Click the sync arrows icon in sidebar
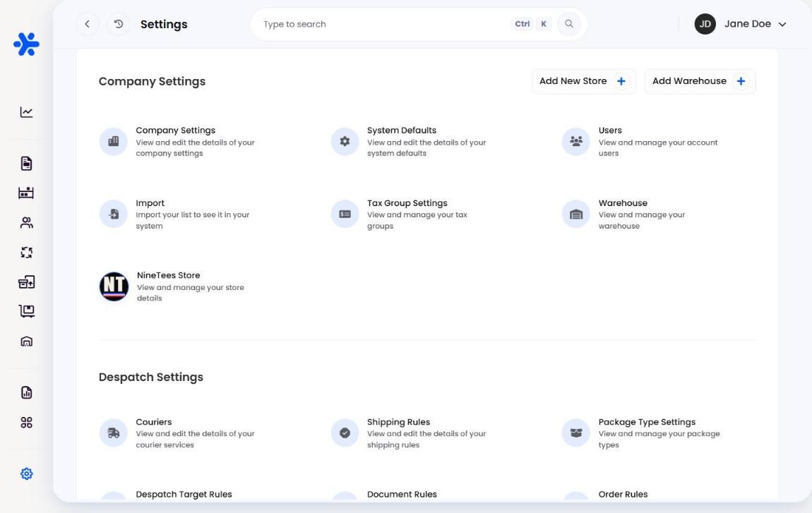This screenshot has width=812, height=513. 26,253
